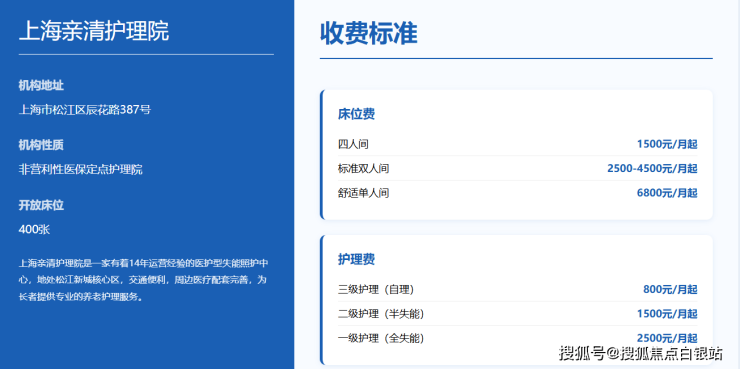
Task: Select 一级护理（全失能） row label
Action: tap(381, 339)
